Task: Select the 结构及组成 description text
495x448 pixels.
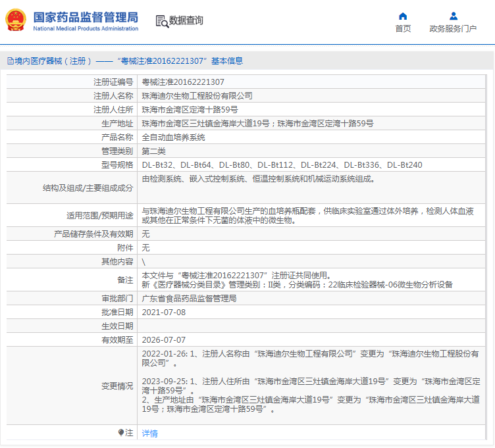Action: point(259,179)
